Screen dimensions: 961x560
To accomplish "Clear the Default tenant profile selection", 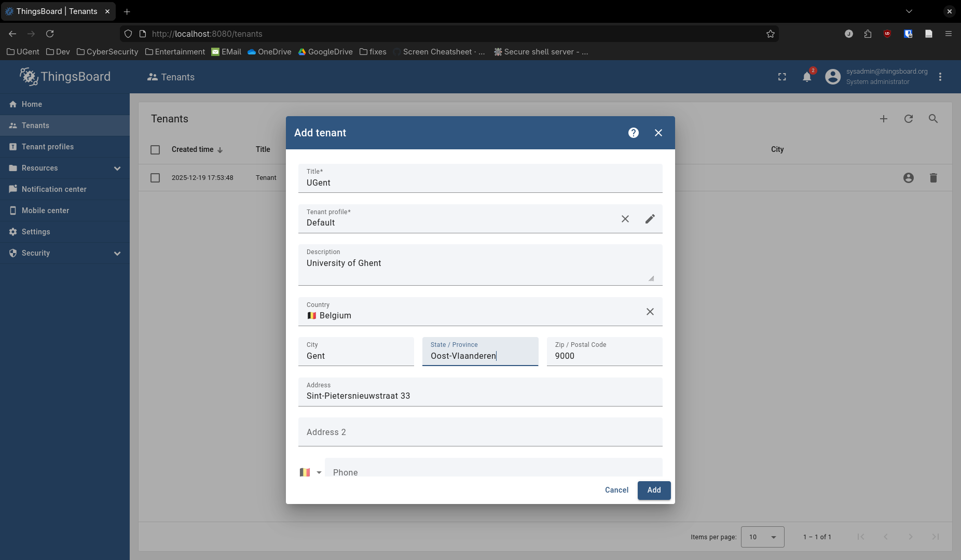I will pyautogui.click(x=625, y=219).
